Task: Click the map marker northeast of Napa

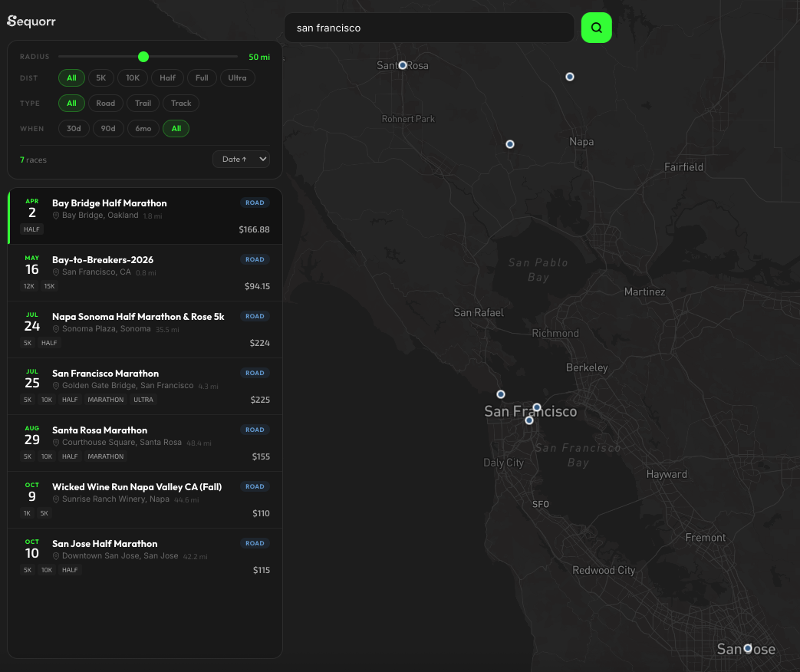Action: pos(570,77)
